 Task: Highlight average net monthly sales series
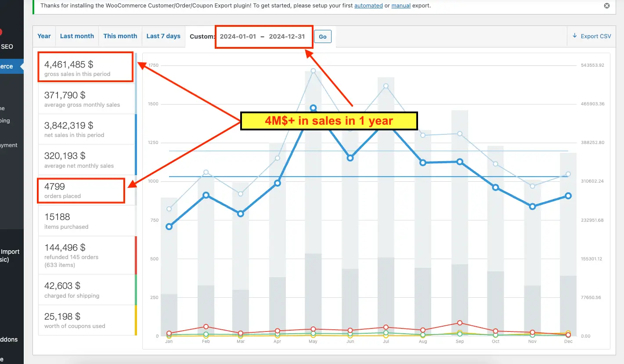point(88,160)
